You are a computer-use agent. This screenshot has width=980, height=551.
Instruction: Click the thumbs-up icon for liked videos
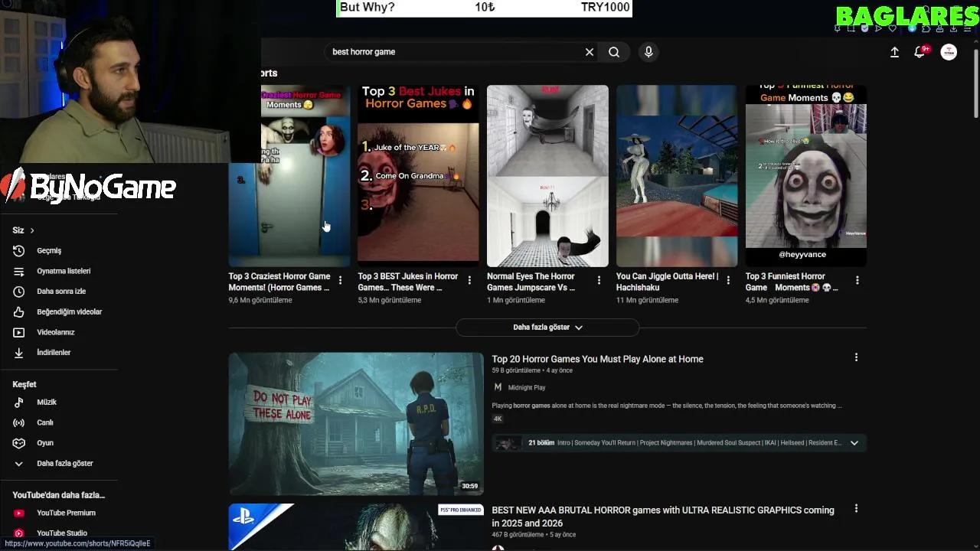19,312
